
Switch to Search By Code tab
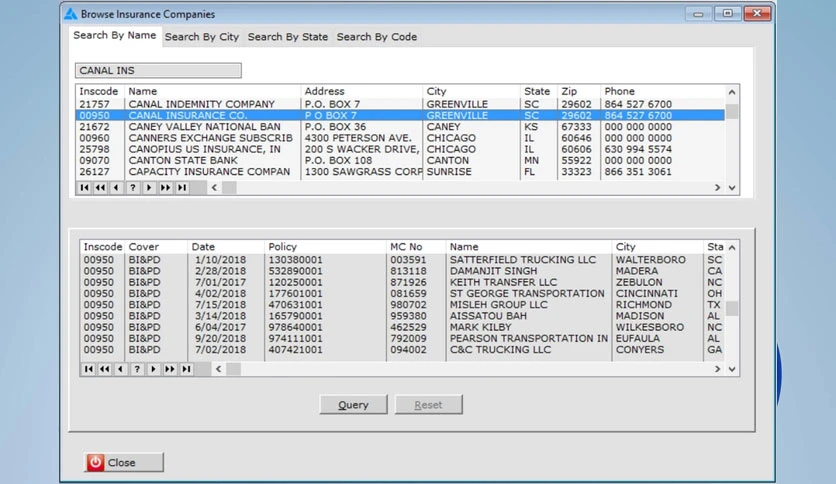point(376,37)
